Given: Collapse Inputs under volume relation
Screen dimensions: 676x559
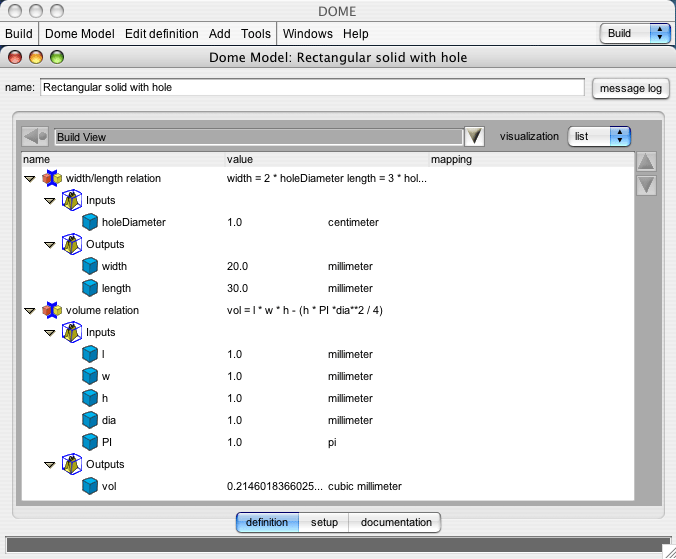Looking at the screenshot, I should (x=50, y=333).
